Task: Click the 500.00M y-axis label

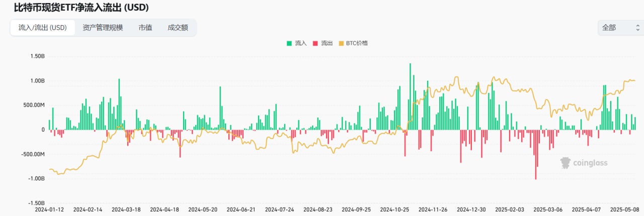Action: pos(34,105)
